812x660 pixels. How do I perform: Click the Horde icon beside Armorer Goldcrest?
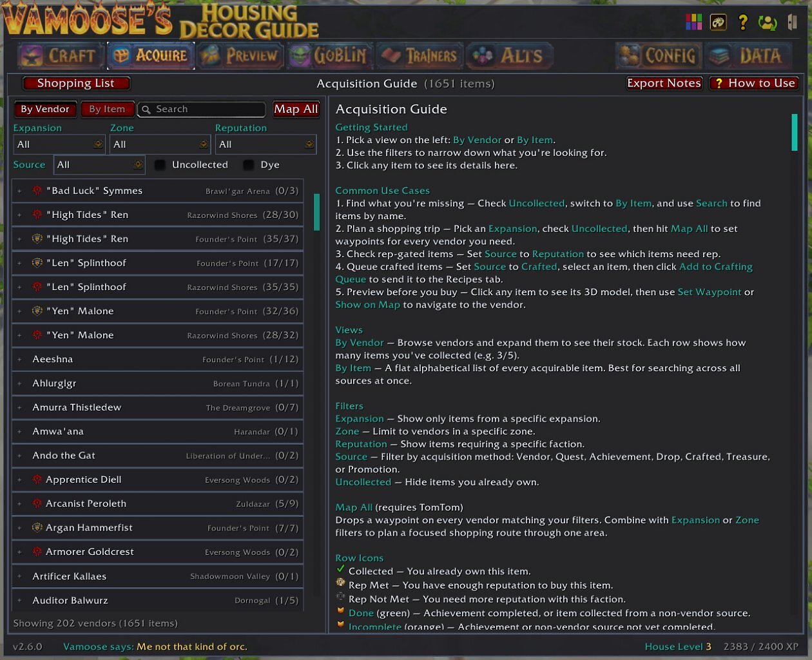pyautogui.click(x=37, y=552)
